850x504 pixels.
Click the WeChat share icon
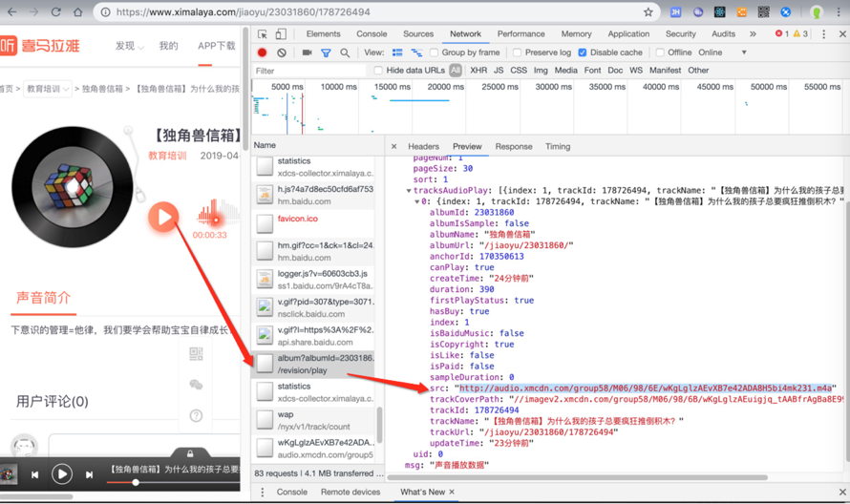(196, 385)
